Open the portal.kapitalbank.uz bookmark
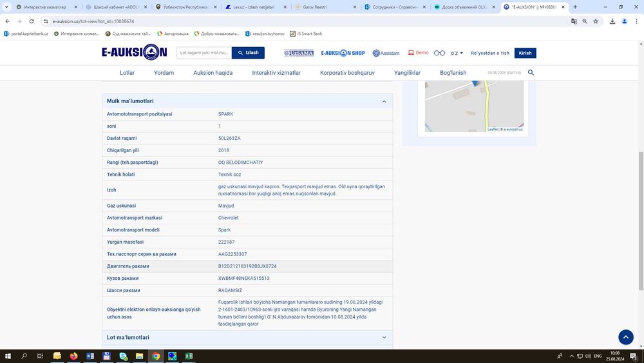The height and width of the screenshot is (363, 644). click(26, 34)
